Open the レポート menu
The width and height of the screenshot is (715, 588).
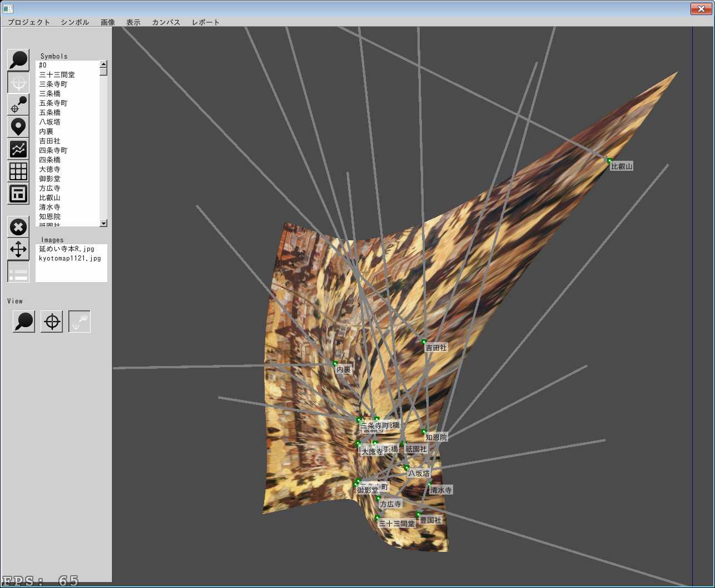pos(206,22)
